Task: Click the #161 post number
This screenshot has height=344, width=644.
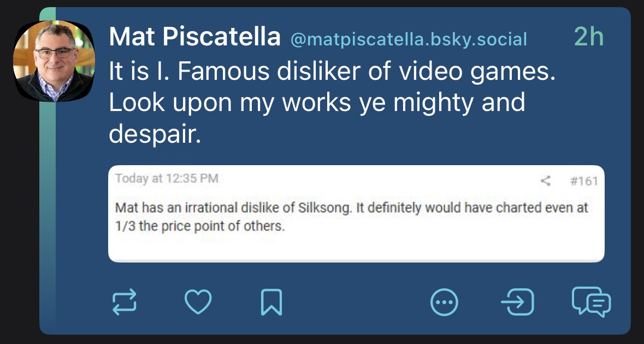Action: point(584,181)
